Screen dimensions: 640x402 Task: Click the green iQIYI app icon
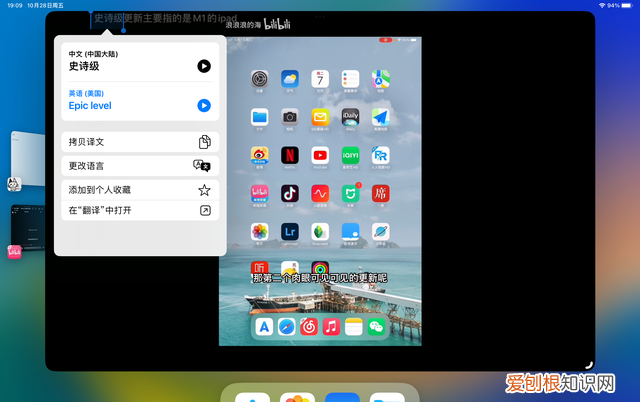pyautogui.click(x=350, y=155)
